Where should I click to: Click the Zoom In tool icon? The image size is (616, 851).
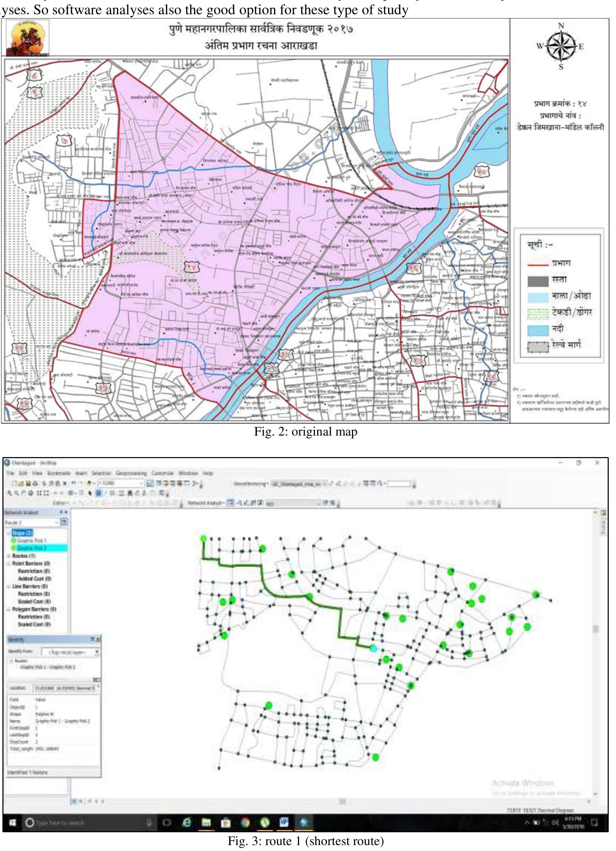click(x=10, y=493)
